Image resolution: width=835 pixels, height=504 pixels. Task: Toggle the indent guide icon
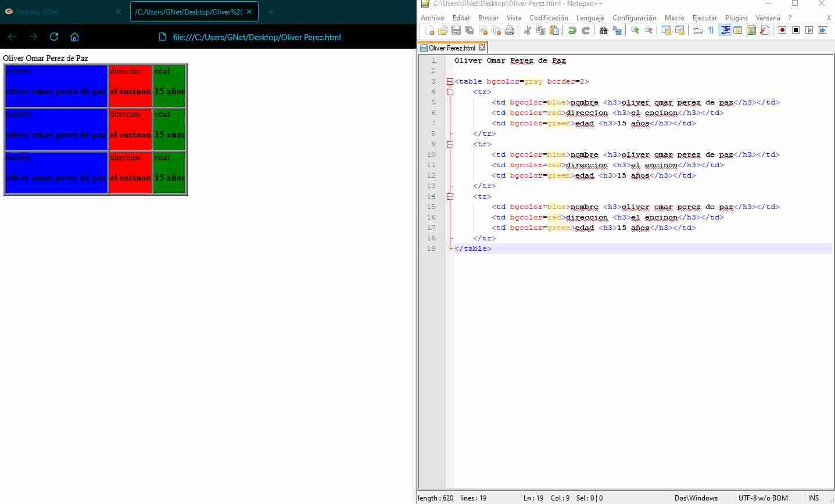pos(725,30)
